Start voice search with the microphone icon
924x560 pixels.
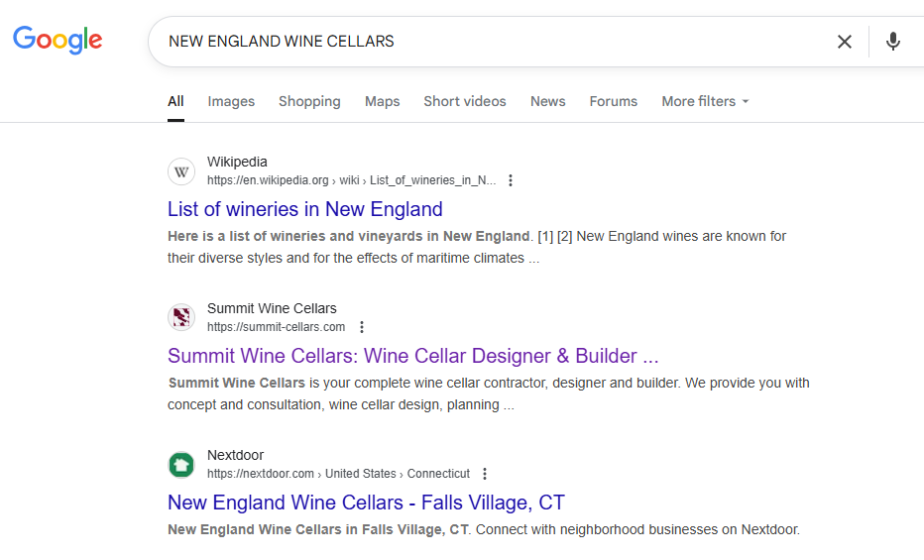coord(892,42)
